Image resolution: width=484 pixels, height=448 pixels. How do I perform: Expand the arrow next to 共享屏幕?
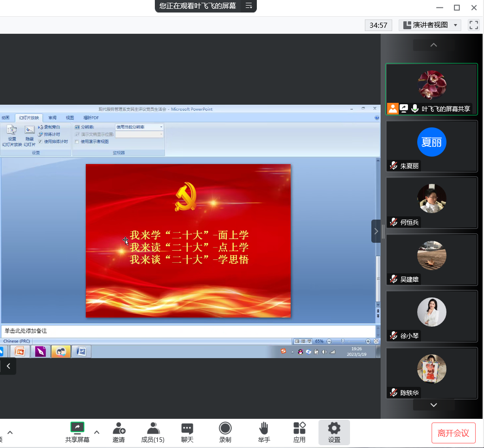(x=97, y=432)
